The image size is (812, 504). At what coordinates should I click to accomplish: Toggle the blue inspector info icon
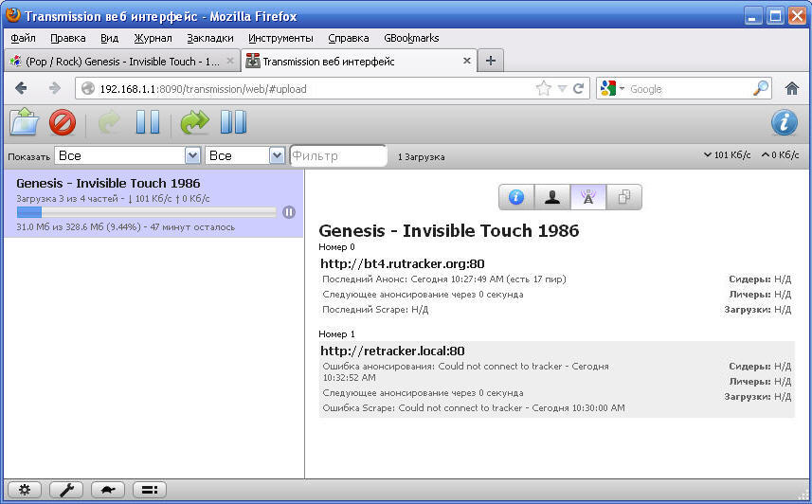[x=784, y=123]
